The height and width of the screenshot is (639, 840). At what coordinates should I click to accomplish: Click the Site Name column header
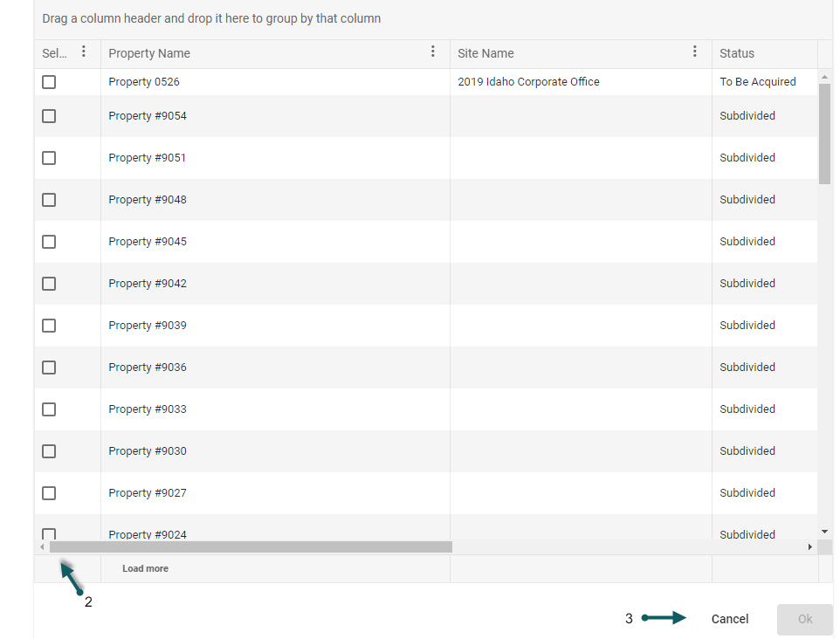(x=485, y=53)
